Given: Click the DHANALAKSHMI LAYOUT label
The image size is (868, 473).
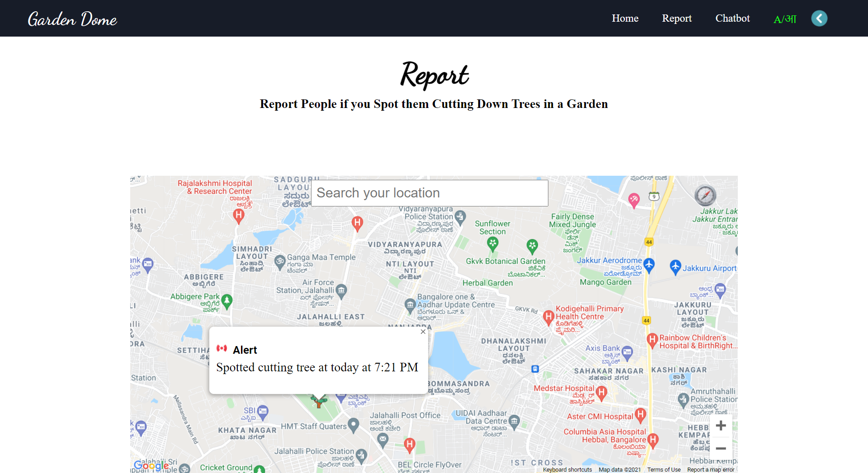Looking at the screenshot, I should tap(514, 345).
